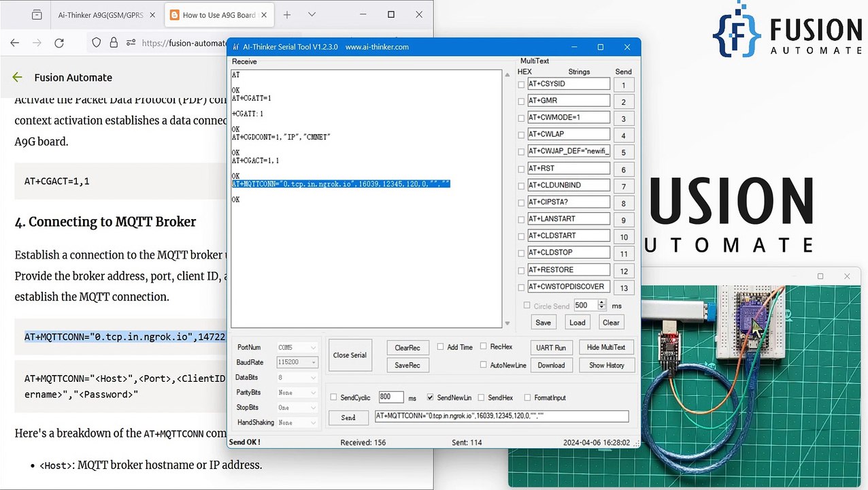Toggle HEX checkbox for AT+CSYSID row
This screenshot has height=490, width=868.
[521, 84]
